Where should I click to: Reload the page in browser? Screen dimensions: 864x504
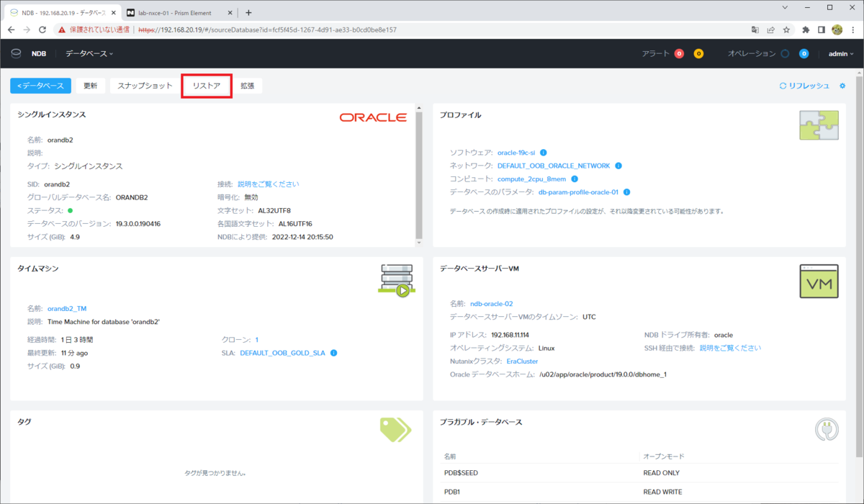click(42, 30)
